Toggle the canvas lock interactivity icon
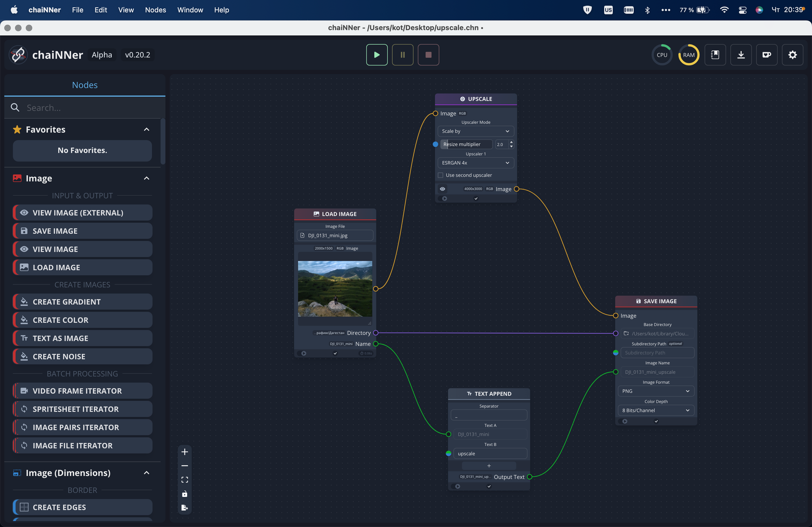The height and width of the screenshot is (527, 812). pyautogui.click(x=185, y=494)
